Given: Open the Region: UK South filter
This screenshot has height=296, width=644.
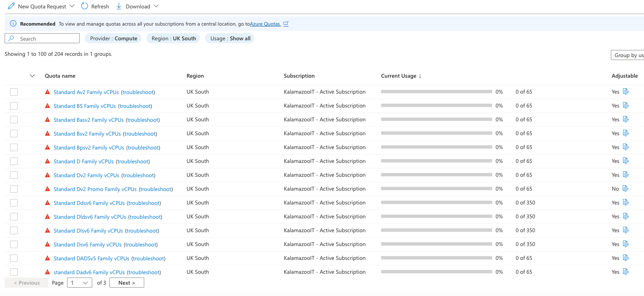Looking at the screenshot, I should [x=174, y=38].
